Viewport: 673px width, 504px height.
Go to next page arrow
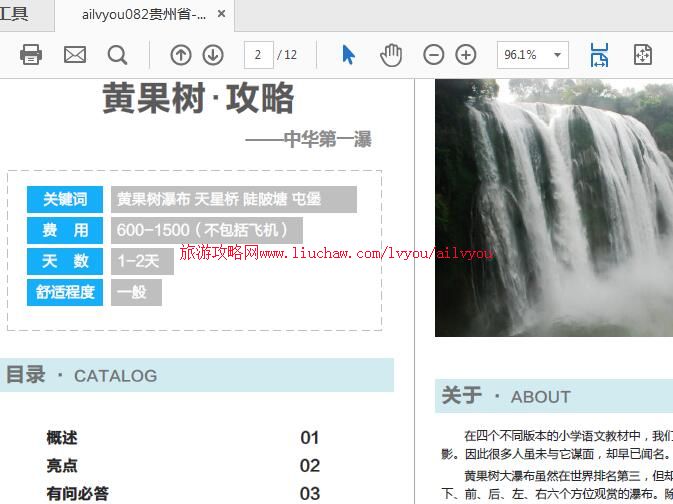[x=213, y=55]
